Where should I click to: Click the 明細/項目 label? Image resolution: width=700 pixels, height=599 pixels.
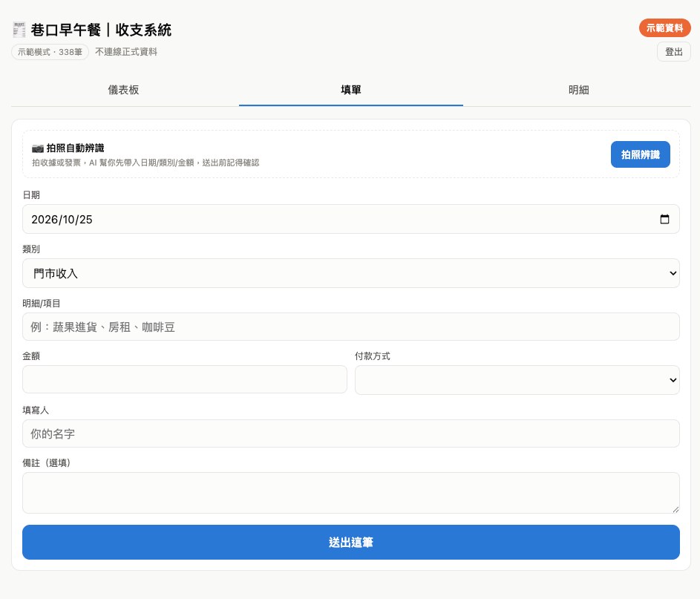(41, 304)
